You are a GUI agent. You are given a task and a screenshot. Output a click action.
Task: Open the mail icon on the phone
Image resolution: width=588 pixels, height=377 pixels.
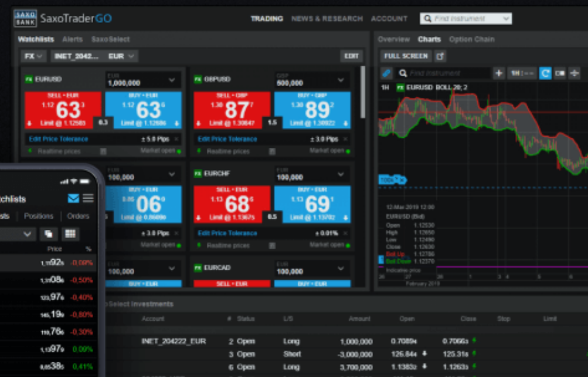coord(73,198)
